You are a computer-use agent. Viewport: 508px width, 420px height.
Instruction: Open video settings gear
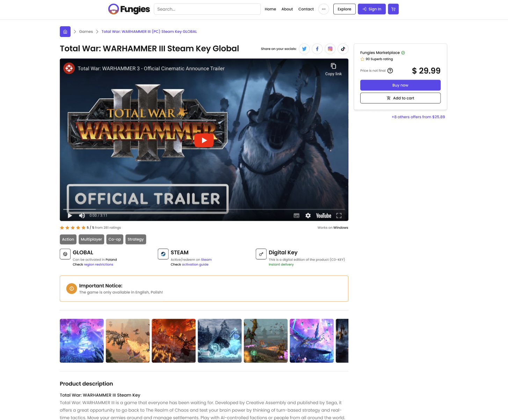308,216
